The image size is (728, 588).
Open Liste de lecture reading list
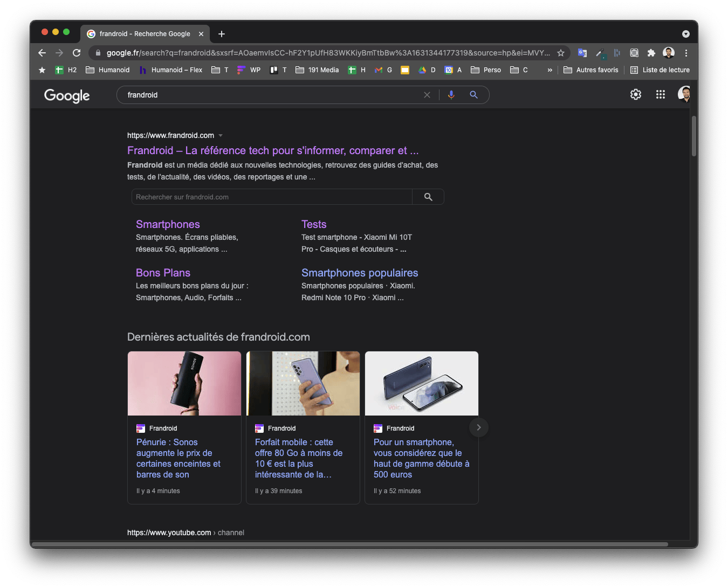coord(660,70)
